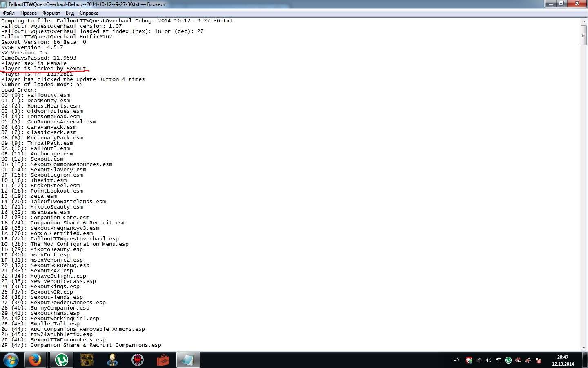
Task: Open the clock showing 20:47
Action: [563, 360]
